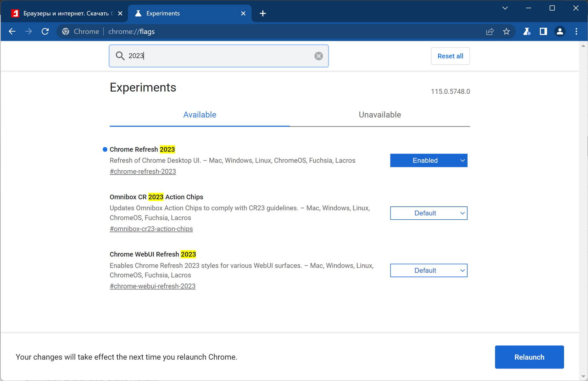Screen dimensions: 588x381
Task: Open the share page icon
Action: tap(490, 31)
